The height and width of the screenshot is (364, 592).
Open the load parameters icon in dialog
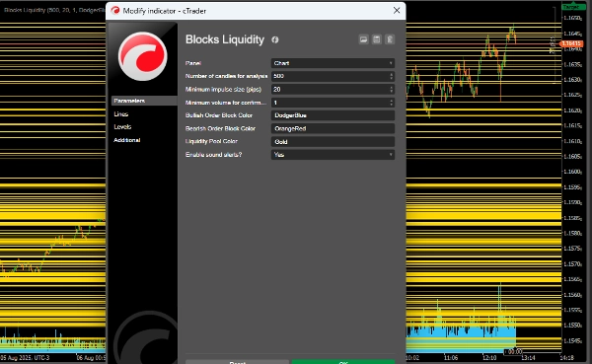click(x=363, y=39)
